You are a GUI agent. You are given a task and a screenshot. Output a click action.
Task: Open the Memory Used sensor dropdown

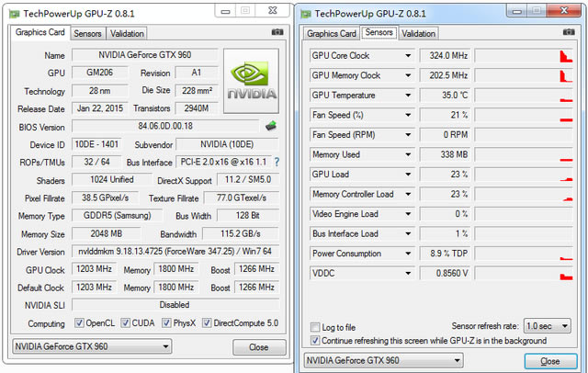[x=408, y=155]
